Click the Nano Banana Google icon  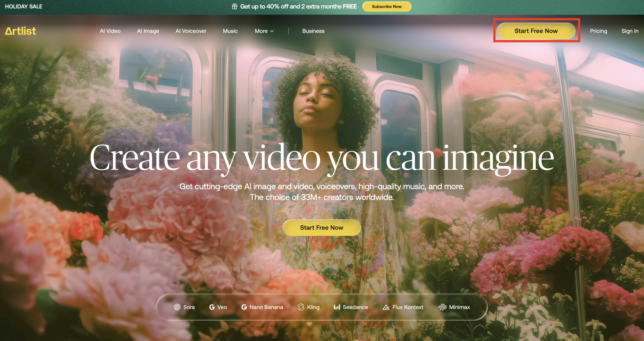pos(244,307)
